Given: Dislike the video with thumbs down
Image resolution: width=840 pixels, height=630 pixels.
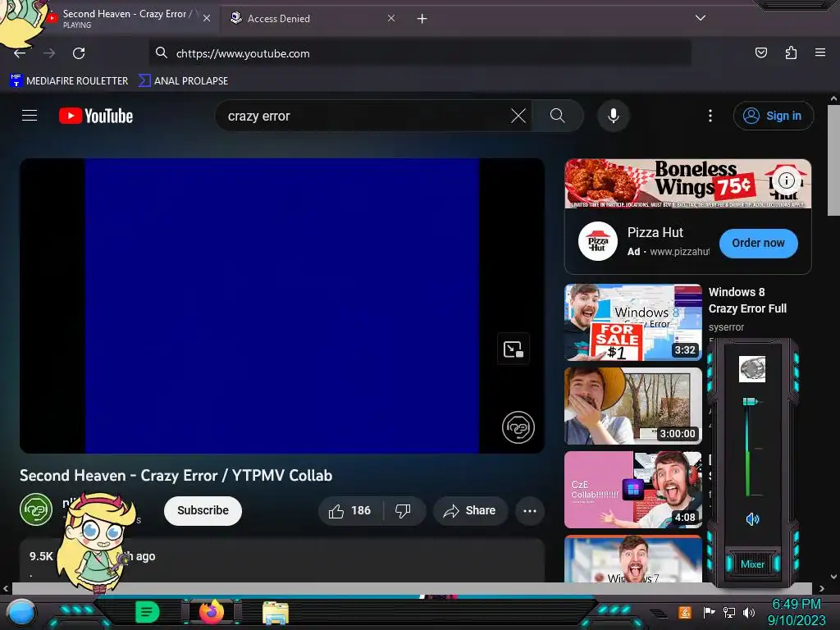Looking at the screenshot, I should [x=403, y=510].
